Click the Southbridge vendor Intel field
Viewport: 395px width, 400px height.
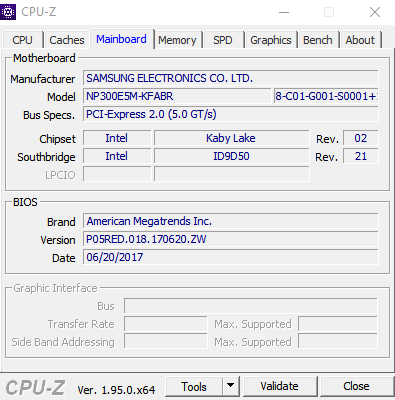[x=117, y=156]
